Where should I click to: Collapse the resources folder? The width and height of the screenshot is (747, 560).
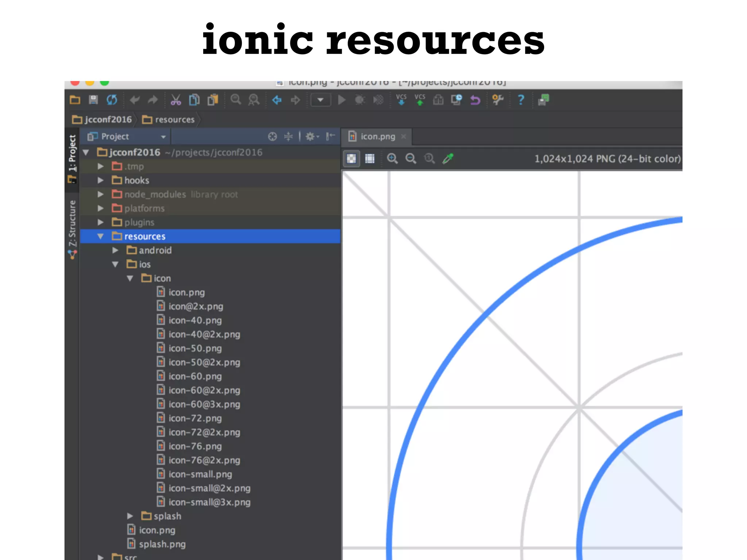click(x=101, y=236)
